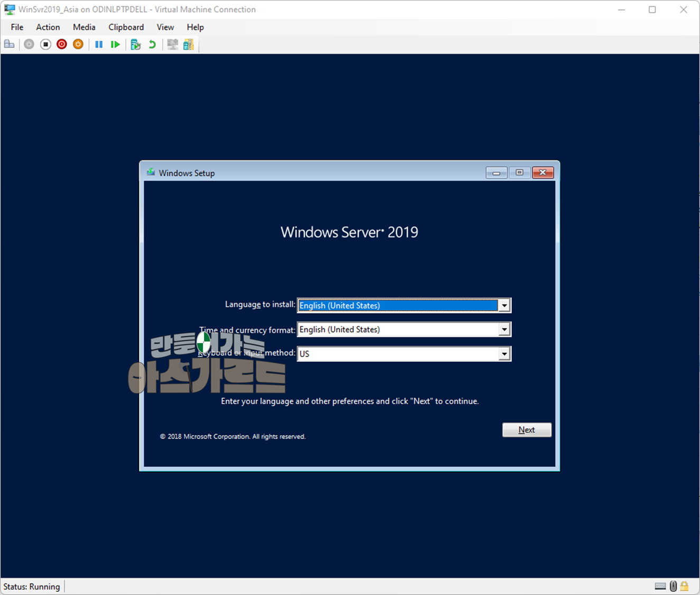700x595 pixels.
Task: Click the lock icon in the status bar
Action: [685, 586]
